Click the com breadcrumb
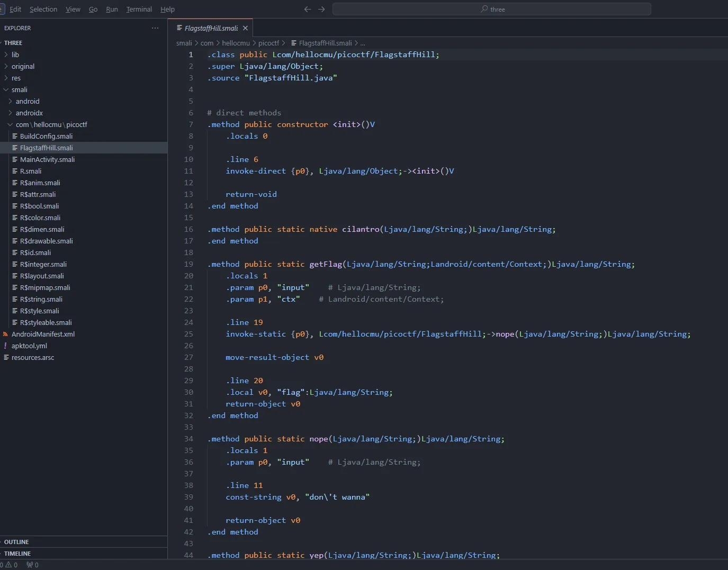 click(x=207, y=43)
